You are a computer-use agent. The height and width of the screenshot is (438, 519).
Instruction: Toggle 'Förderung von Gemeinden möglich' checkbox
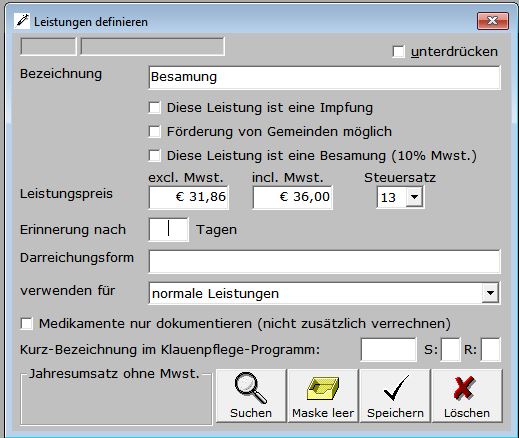155,132
